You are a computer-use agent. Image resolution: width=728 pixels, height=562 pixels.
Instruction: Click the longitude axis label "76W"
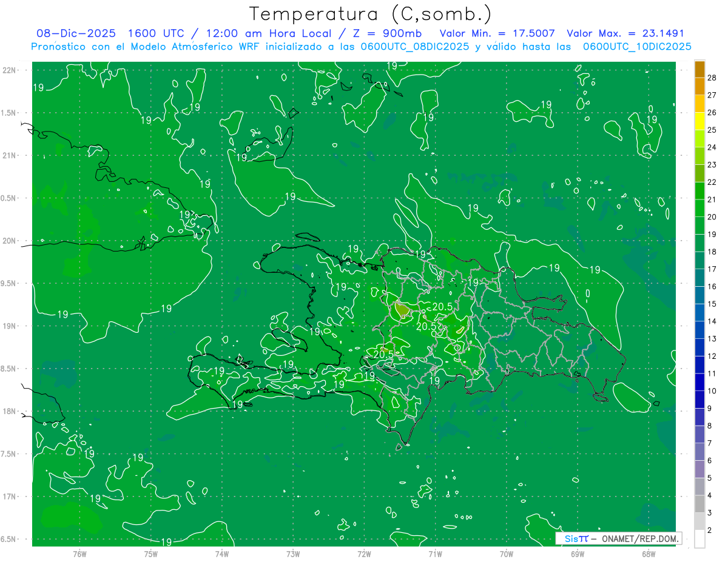click(79, 554)
